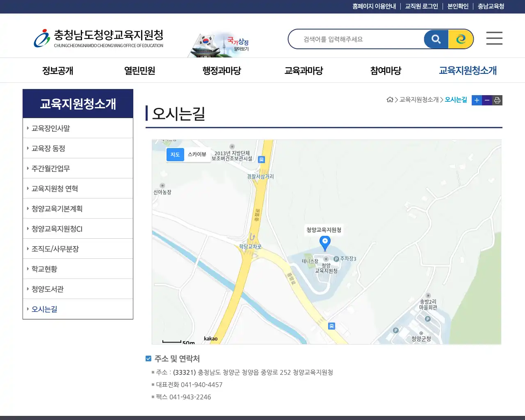
Task: Open 청양도서관 in sidebar
Action: 78,289
